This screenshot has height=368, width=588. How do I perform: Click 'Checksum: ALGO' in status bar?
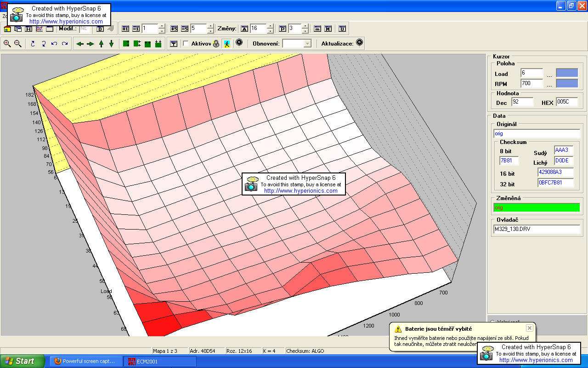point(305,351)
